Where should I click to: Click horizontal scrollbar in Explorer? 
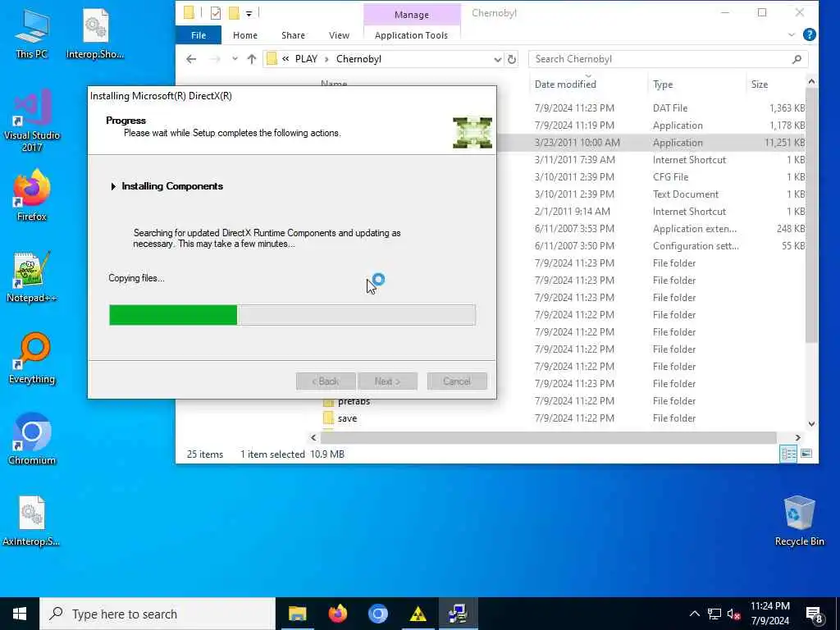(548, 438)
